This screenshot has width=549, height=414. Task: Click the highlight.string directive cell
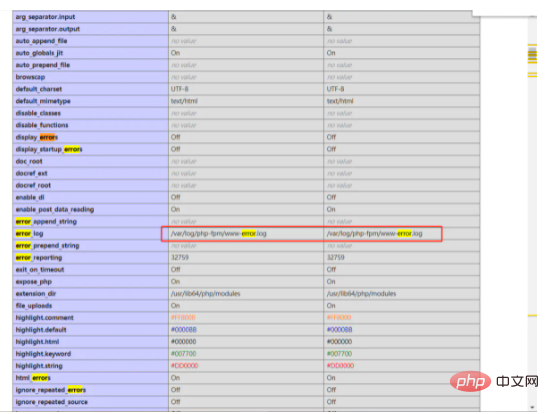coord(90,366)
